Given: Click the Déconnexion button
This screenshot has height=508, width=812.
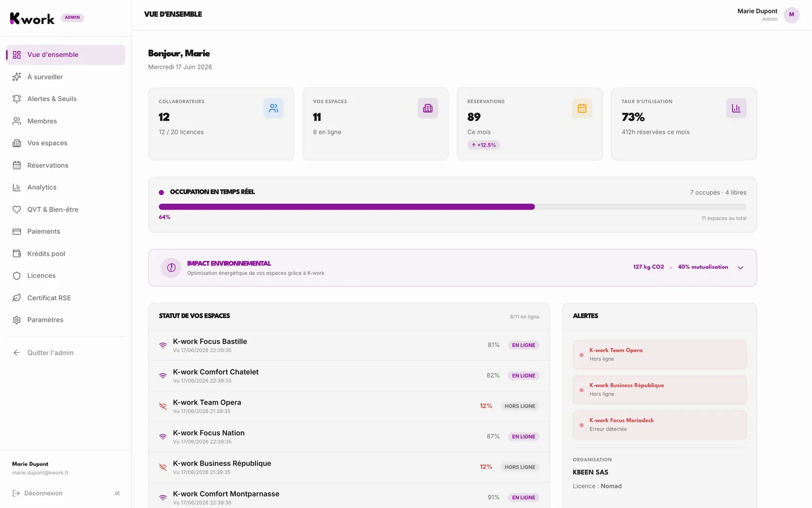Looking at the screenshot, I should tap(37, 493).
